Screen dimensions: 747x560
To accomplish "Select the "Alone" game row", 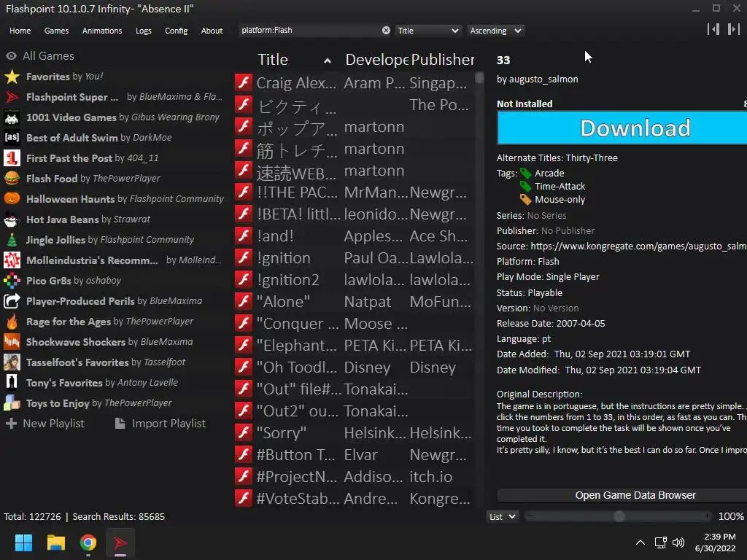I will [x=355, y=301].
